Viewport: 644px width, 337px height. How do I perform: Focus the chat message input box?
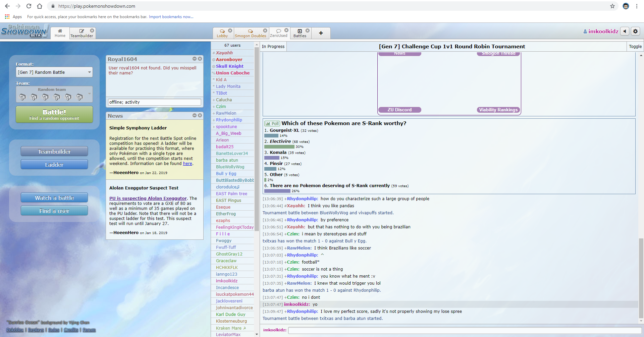(x=464, y=330)
